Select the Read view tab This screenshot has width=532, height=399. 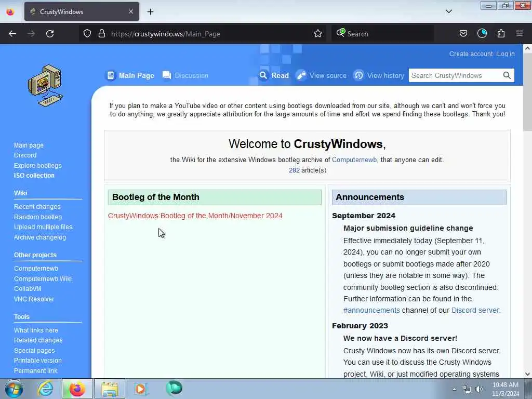pos(274,75)
